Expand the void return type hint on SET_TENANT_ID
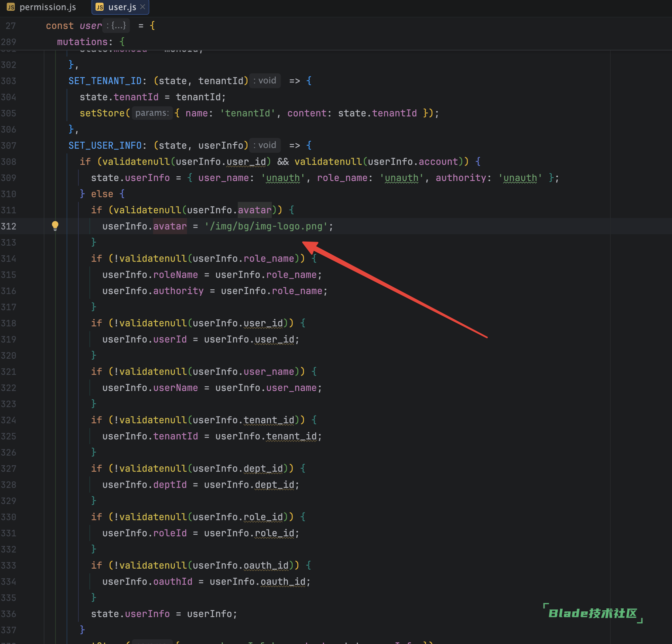This screenshot has width=672, height=644. click(264, 81)
